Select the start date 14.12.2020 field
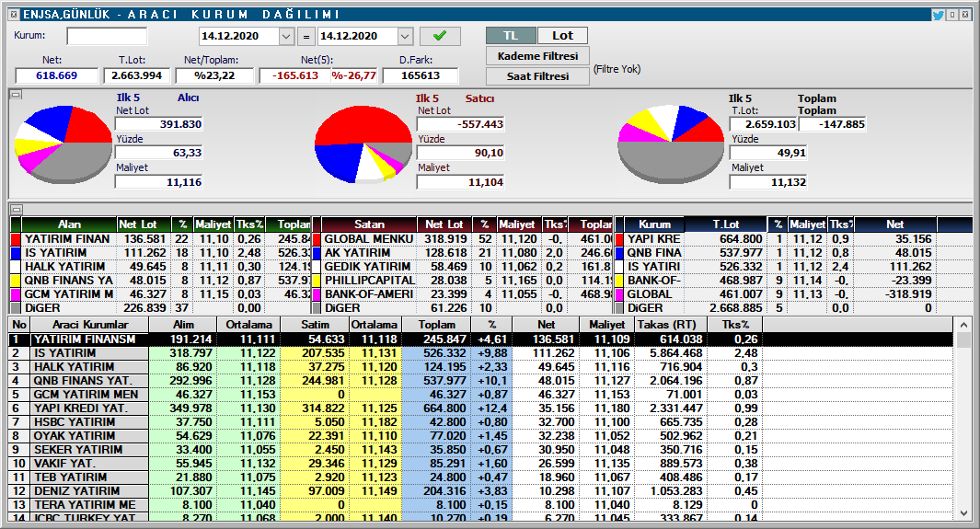The height and width of the screenshot is (529, 980). point(239,36)
